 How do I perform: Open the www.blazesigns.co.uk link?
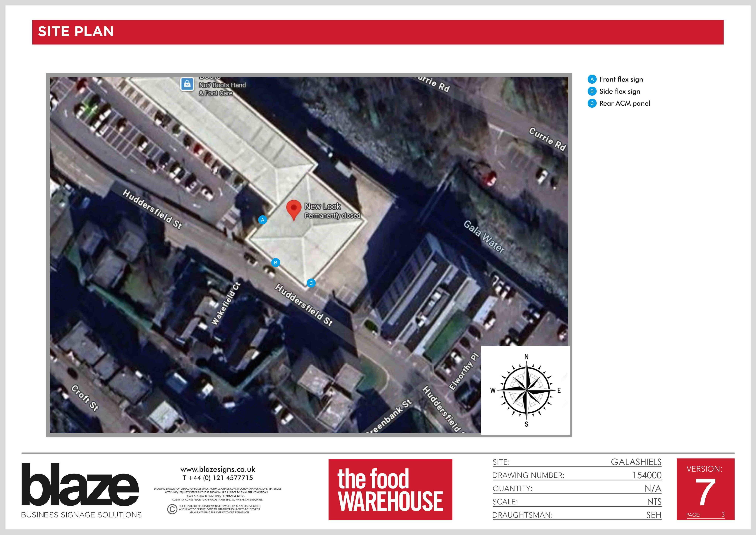pyautogui.click(x=218, y=469)
